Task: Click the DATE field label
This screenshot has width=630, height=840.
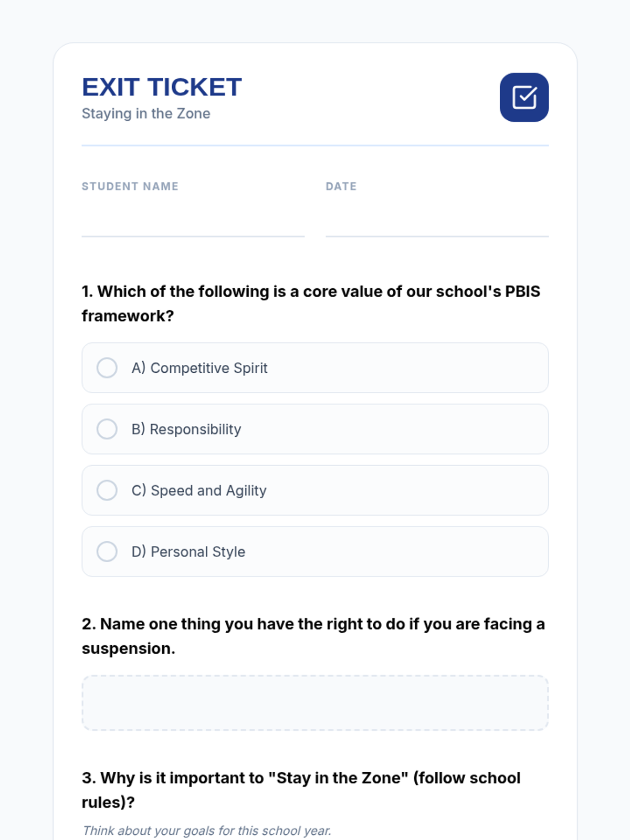Action: pyautogui.click(x=341, y=186)
